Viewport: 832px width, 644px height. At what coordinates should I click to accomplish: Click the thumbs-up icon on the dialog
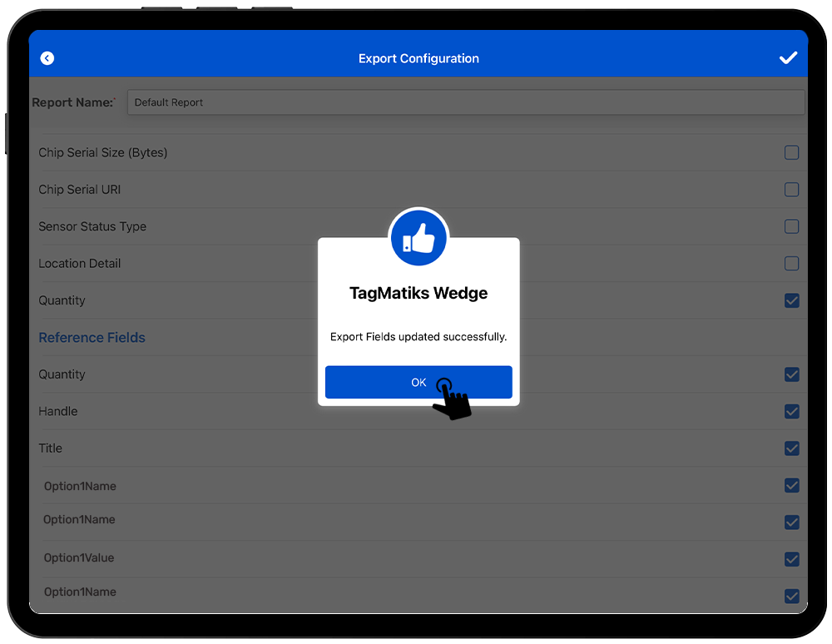click(x=418, y=239)
